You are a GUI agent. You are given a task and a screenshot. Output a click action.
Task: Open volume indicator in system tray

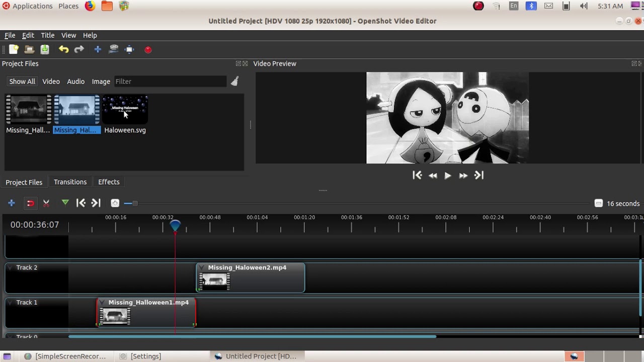(x=584, y=6)
